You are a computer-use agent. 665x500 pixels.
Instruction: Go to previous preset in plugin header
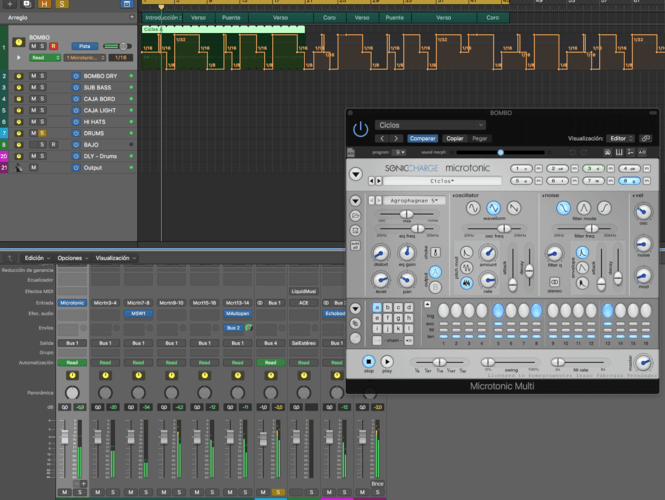pyautogui.click(x=382, y=139)
